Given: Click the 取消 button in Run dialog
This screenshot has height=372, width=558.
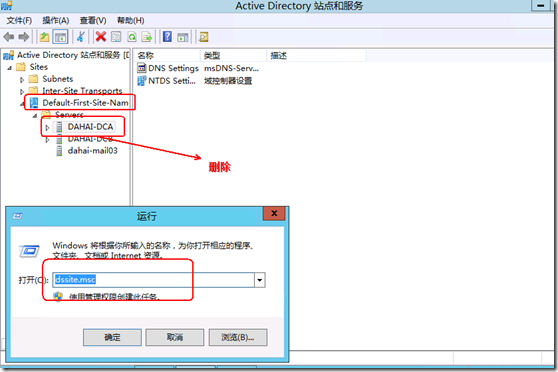Looking at the screenshot, I should coord(175,337).
